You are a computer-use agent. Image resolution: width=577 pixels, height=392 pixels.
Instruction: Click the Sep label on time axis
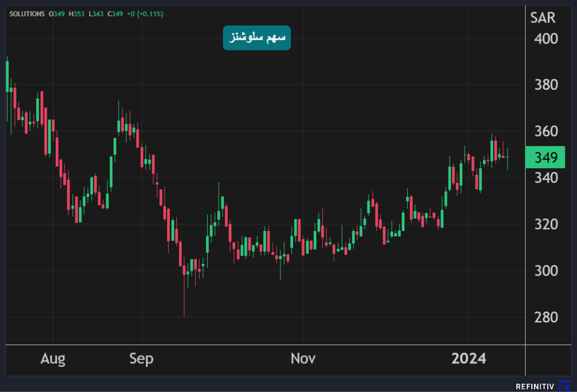[141, 359]
